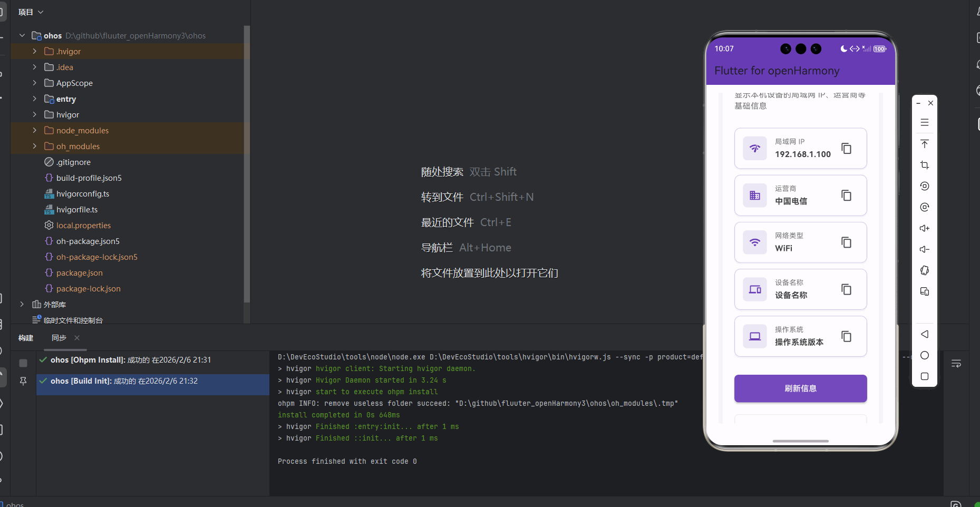Select build-profile.json5 in the project tree

(89, 178)
